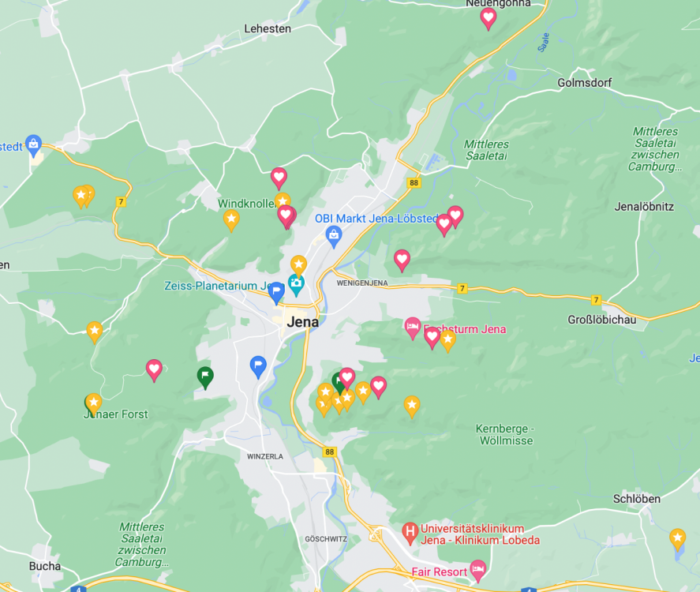The image size is (700, 592).
Task: Click the lone star pin east of the Kernberge cluster
Action: [412, 407]
